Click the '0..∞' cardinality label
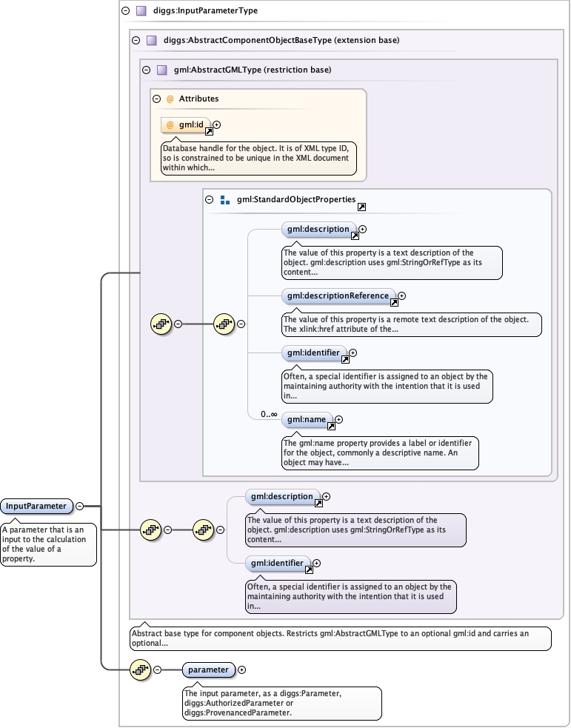 (x=270, y=414)
